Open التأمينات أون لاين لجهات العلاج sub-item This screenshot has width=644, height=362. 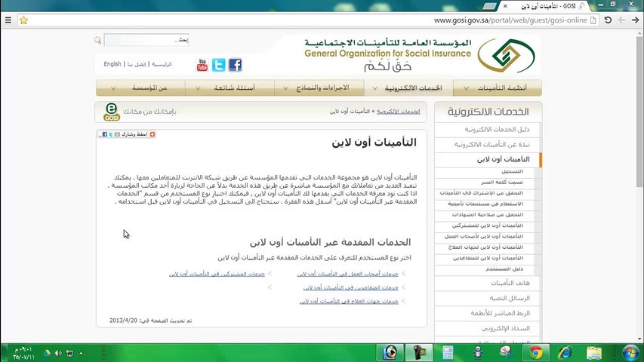pyautogui.click(x=486, y=247)
